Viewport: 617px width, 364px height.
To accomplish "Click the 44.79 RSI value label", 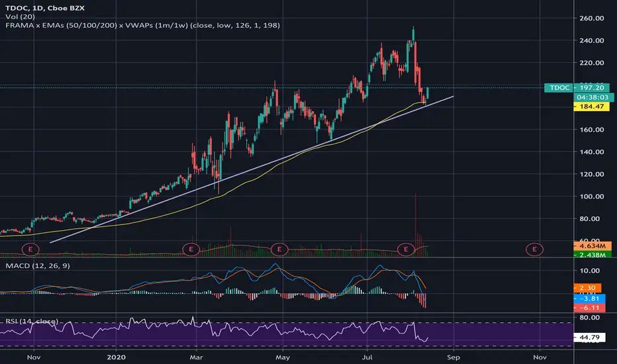I will click(589, 338).
